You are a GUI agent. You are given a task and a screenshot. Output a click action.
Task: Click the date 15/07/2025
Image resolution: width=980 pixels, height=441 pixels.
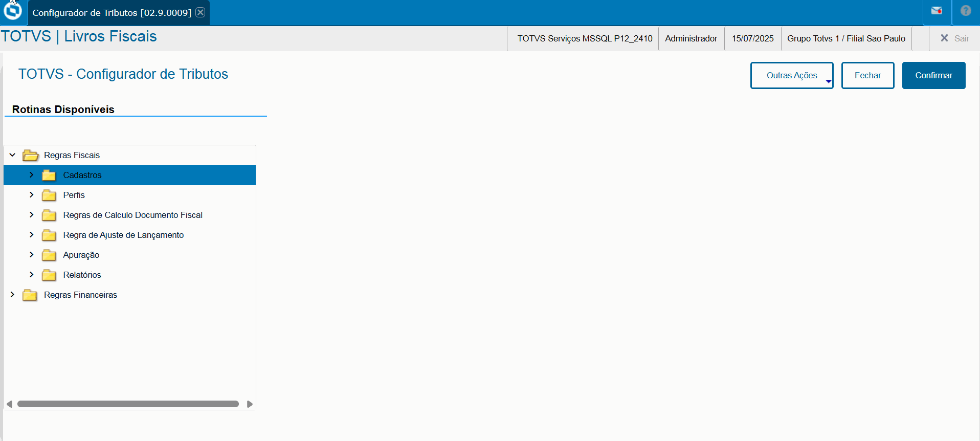(752, 38)
